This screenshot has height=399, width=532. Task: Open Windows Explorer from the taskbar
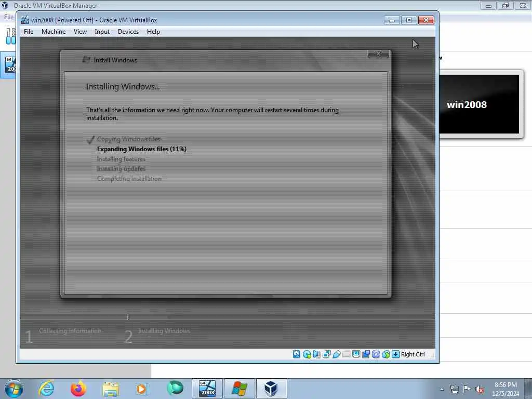111,389
